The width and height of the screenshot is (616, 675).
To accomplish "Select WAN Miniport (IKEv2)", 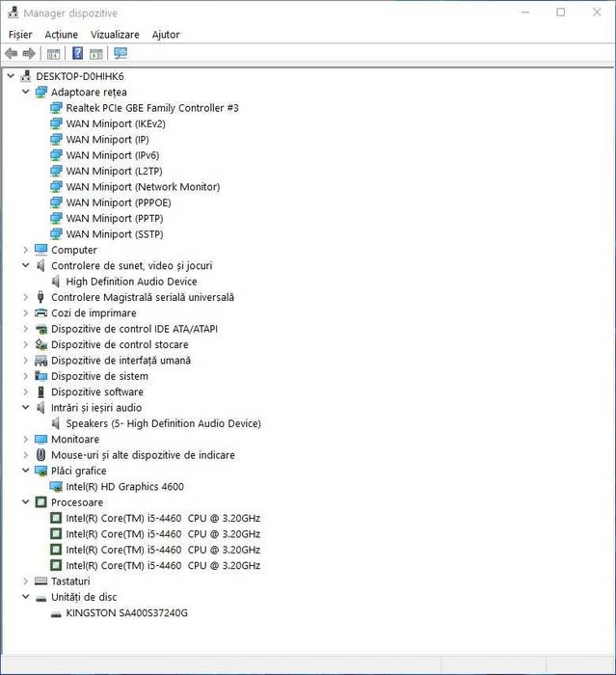I will 116,124.
